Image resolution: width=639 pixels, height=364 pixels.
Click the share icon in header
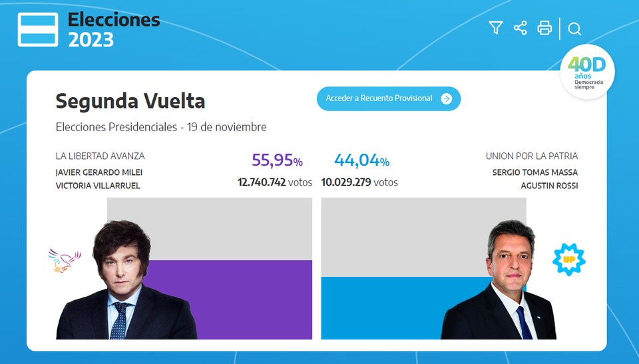520,28
